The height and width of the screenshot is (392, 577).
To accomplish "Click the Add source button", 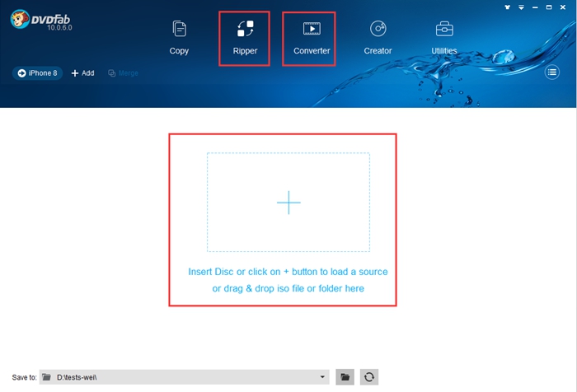I will click(x=82, y=73).
